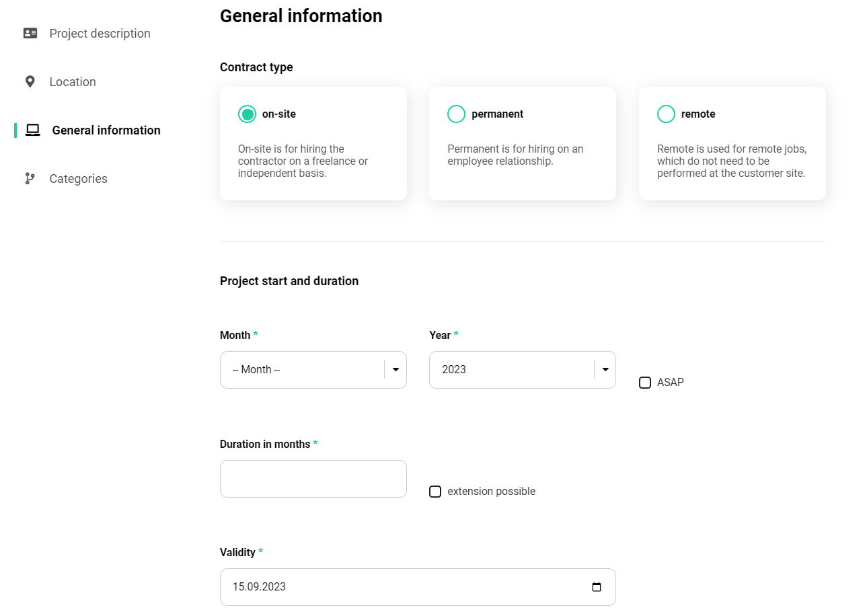Click the Project description card icon
867x616 pixels.
pyautogui.click(x=30, y=32)
